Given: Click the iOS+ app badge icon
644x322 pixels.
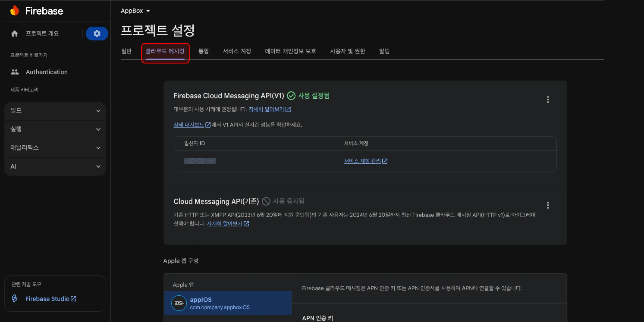Looking at the screenshot, I should [179, 303].
